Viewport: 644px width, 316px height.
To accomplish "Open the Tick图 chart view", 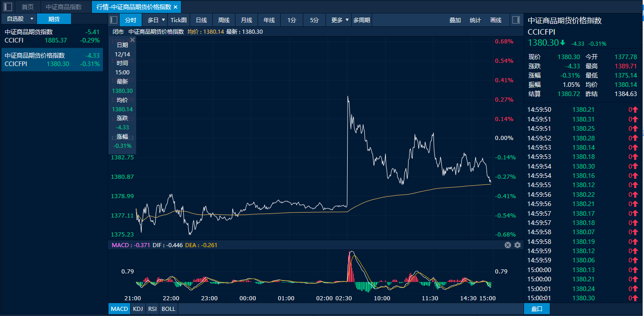I will pyautogui.click(x=178, y=20).
